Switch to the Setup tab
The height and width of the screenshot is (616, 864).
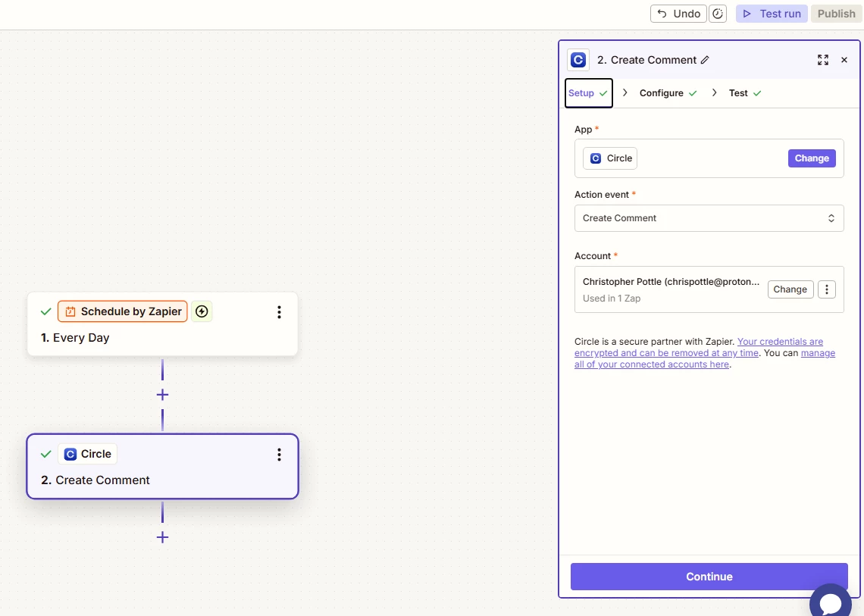point(588,93)
